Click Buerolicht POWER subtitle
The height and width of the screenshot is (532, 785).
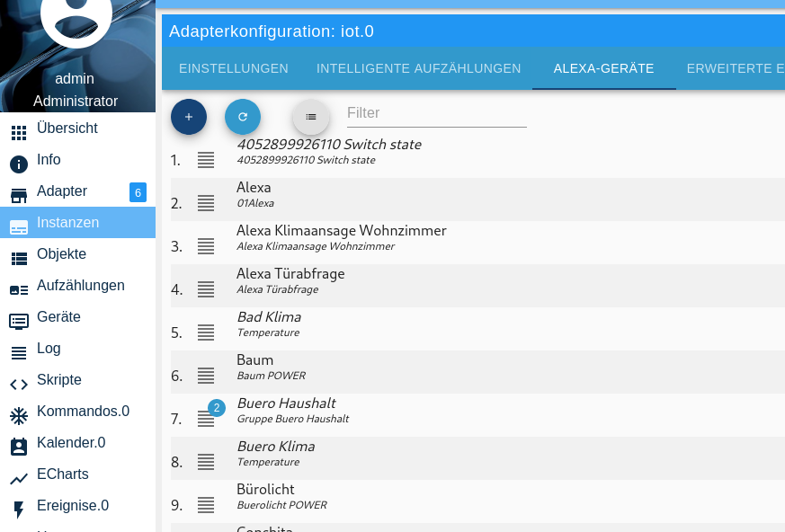281,505
